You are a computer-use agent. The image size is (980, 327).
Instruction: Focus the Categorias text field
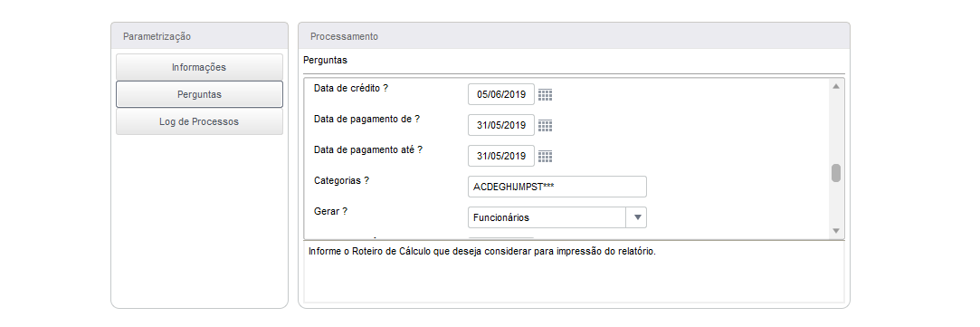[x=557, y=187]
